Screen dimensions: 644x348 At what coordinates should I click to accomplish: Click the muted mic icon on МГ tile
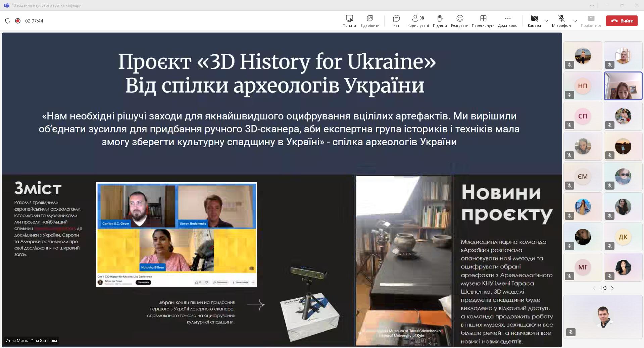tap(569, 276)
